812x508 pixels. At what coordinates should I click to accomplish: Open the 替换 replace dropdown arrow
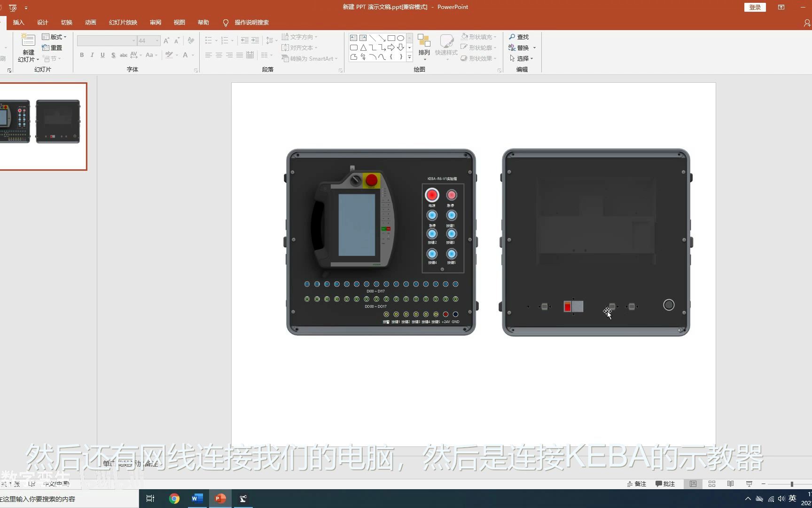(534, 48)
